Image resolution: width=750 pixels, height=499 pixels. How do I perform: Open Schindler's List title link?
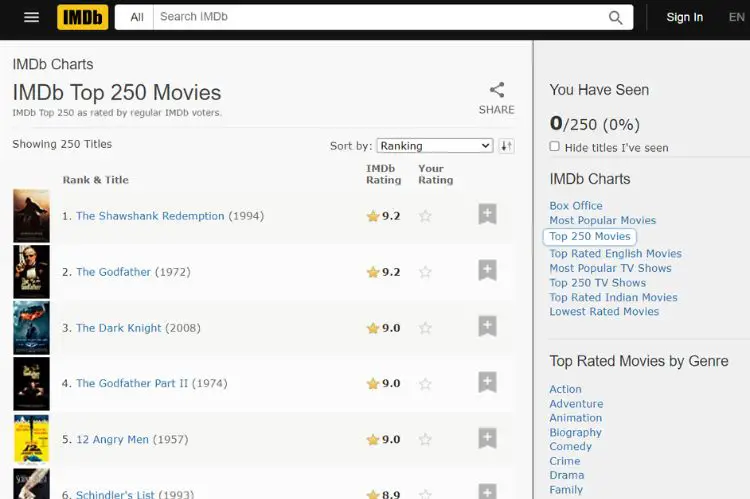click(115, 494)
